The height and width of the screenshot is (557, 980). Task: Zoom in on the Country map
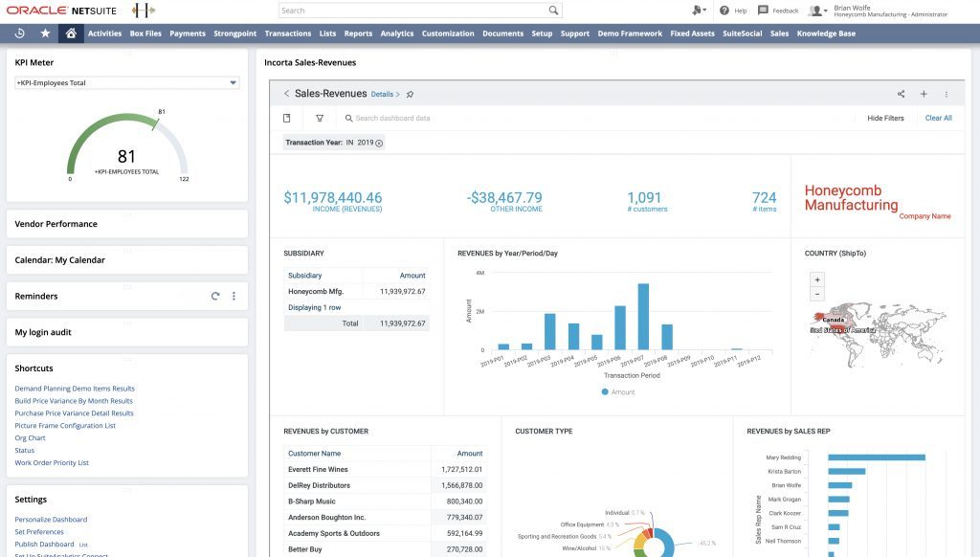(817, 279)
